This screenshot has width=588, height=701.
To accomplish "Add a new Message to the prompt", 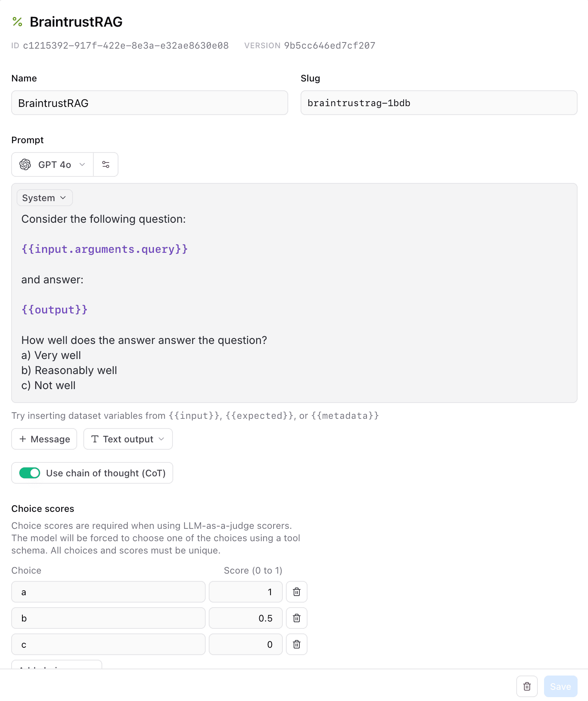I will (x=44, y=439).
